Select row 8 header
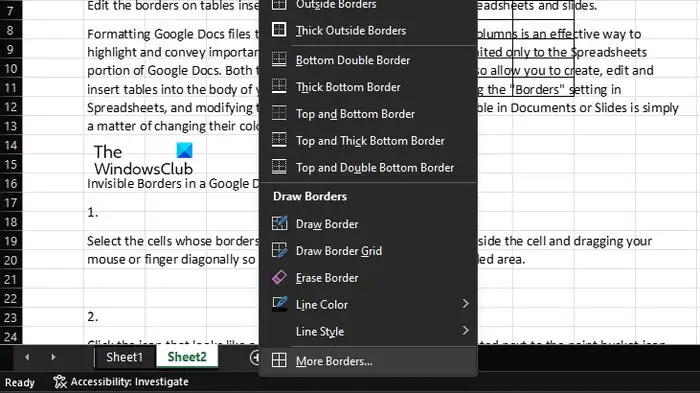The height and width of the screenshot is (393, 700). point(11,30)
